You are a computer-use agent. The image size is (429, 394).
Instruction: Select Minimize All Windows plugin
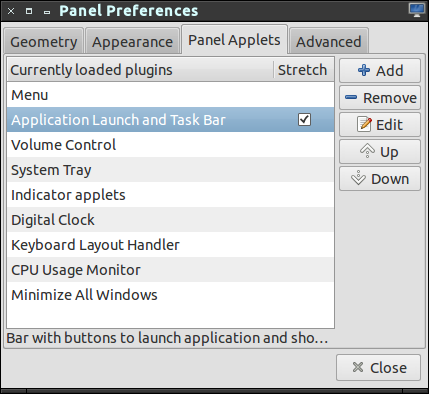tap(170, 295)
